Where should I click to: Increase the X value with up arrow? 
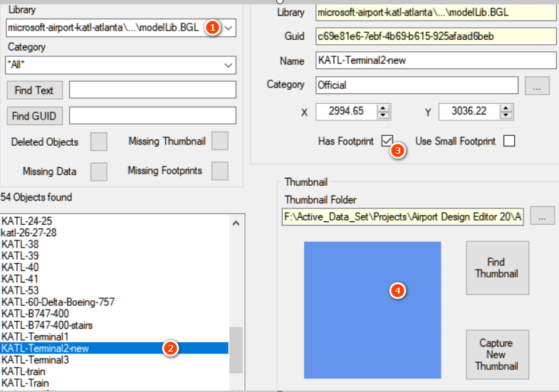383,108
